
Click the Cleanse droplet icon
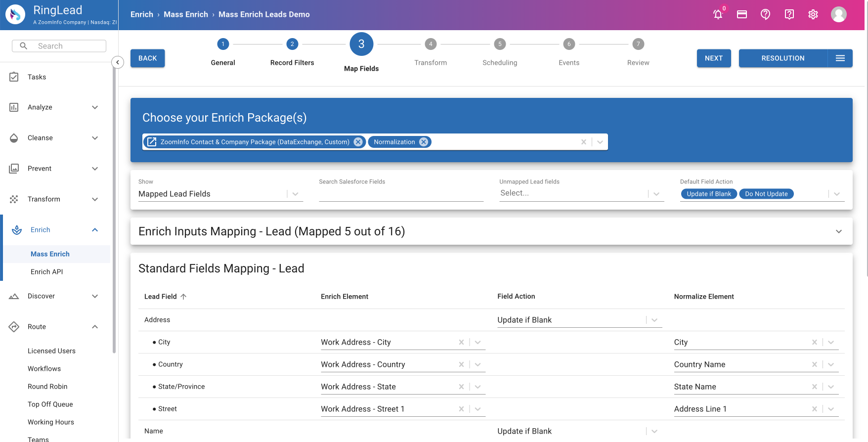[14, 138]
